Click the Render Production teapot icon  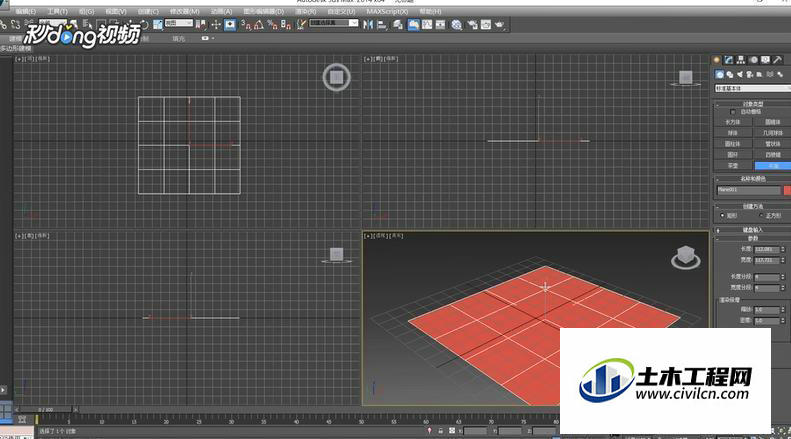500,24
